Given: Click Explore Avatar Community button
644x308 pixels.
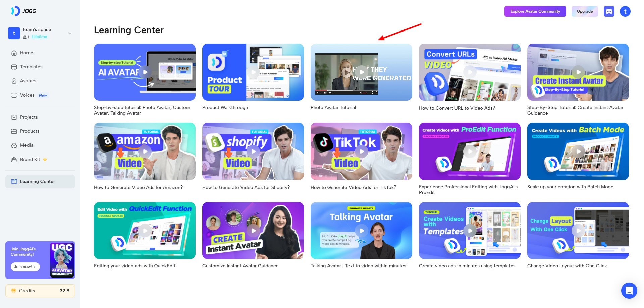Looking at the screenshot, I should 535,11.
